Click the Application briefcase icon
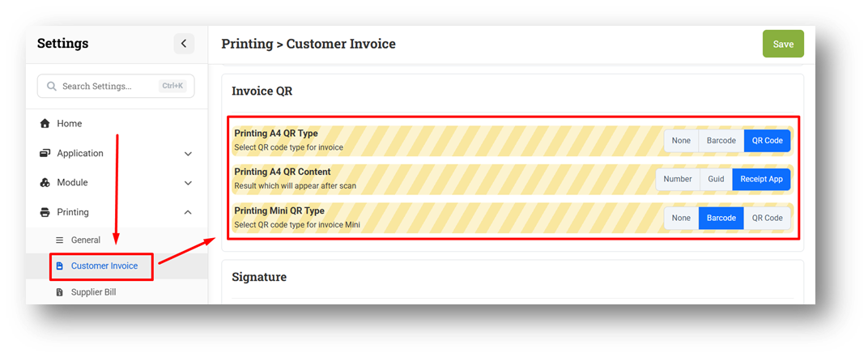 (x=45, y=153)
